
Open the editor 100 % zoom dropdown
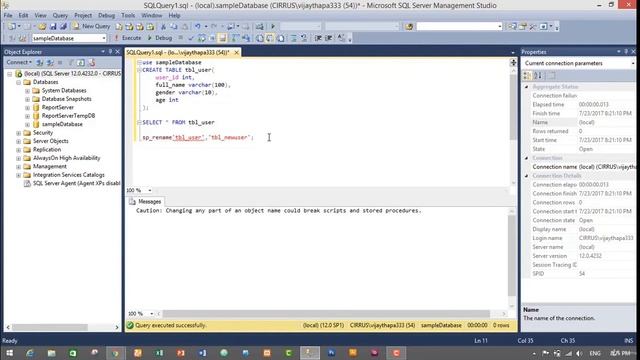tap(150, 190)
